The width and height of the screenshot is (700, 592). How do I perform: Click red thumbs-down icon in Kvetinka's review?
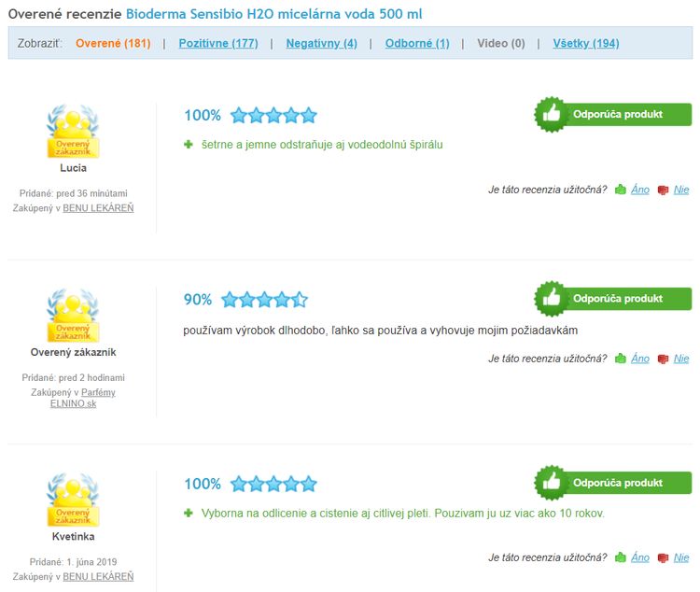click(x=663, y=557)
